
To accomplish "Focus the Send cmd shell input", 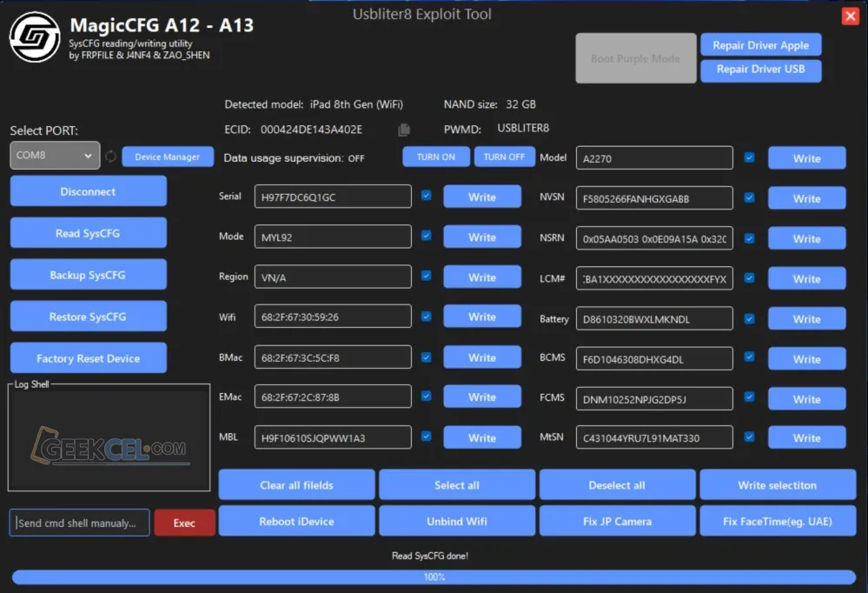I will (80, 523).
